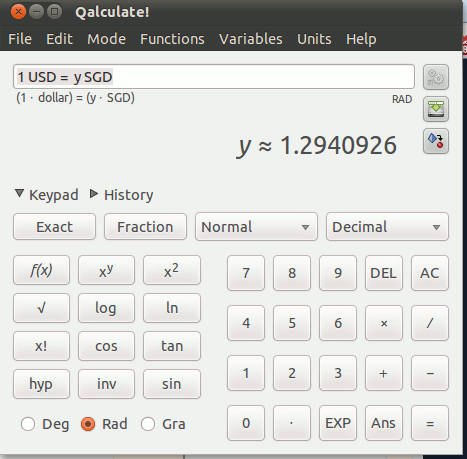
Task: Click the number 2 key
Action: click(292, 373)
